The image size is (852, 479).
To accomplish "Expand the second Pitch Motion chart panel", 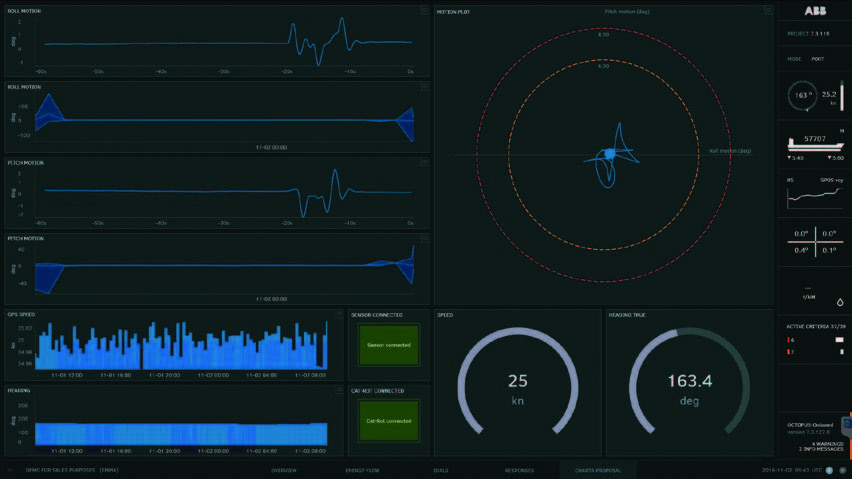I will coord(424,239).
